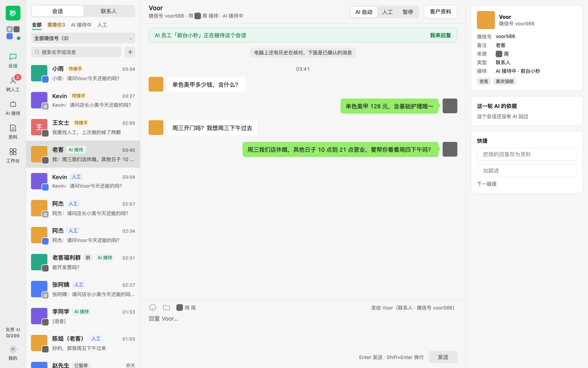Open the file folder icon in composer

[x=166, y=308]
